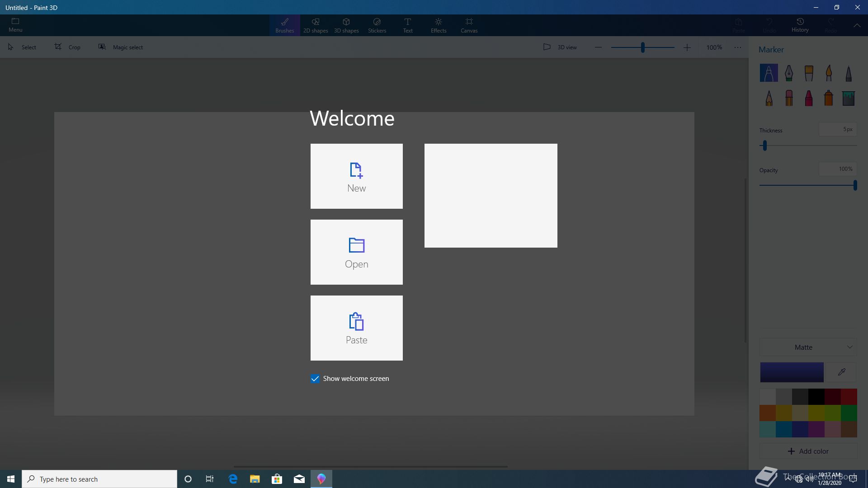This screenshot has height=488, width=868.
Task: Zoom out with the minus icon
Action: [x=598, y=47]
